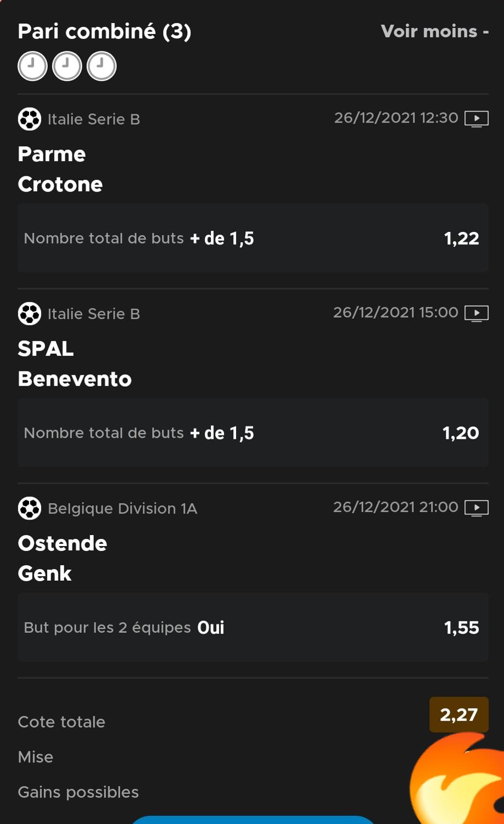
Task: Click the 1,20 odds on SPAL Benevento
Action: [461, 433]
